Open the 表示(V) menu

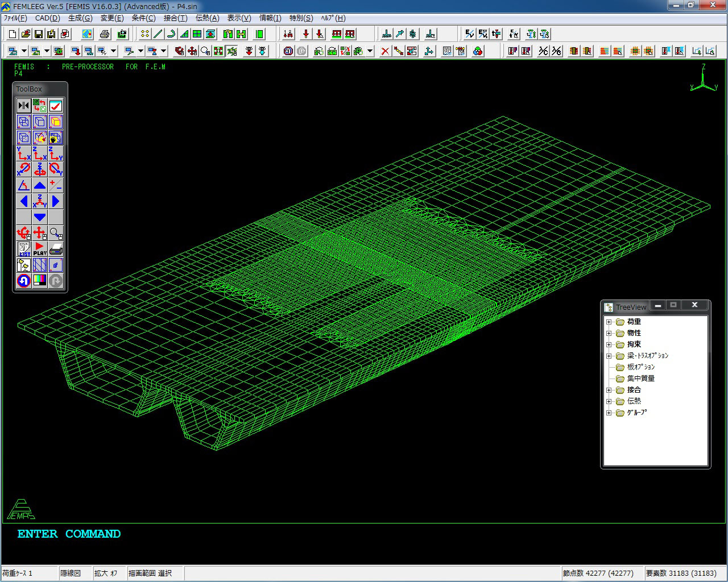[x=239, y=18]
